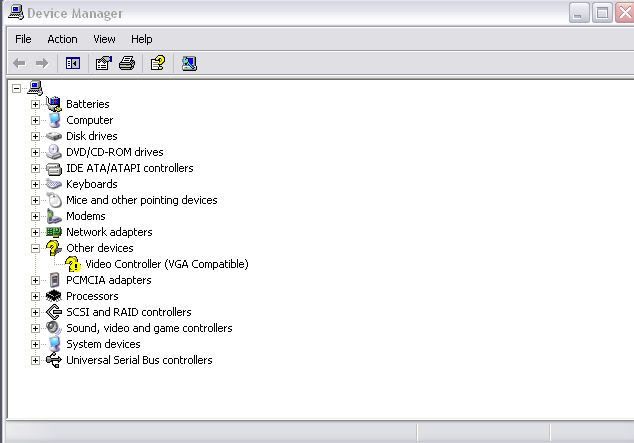Select the Disk drives label
634x443 pixels.
[x=92, y=136]
